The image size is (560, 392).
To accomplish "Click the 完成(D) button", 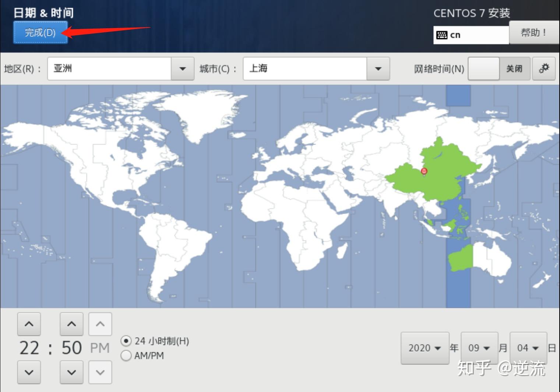I will (40, 32).
